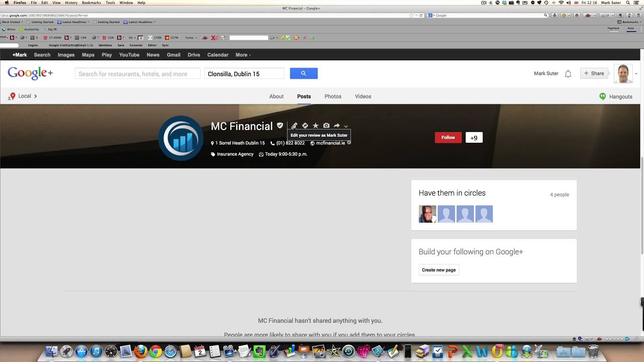Viewport: 644px width, 362px height.
Task: Open Google Chrome icon in the Dock
Action: pyautogui.click(x=155, y=351)
